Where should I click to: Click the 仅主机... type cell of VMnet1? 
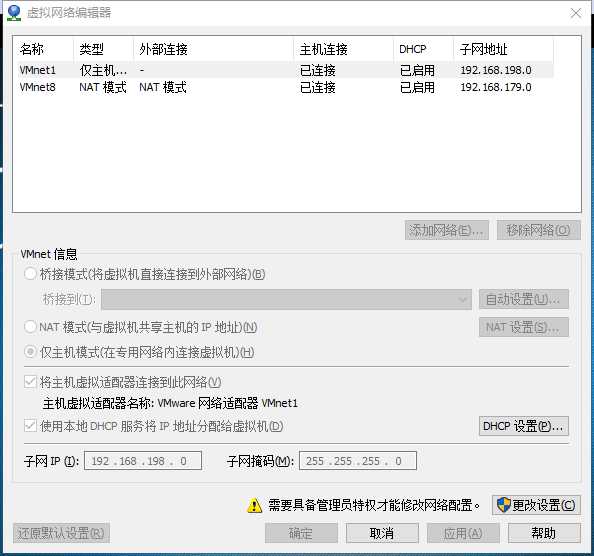click(x=103, y=70)
